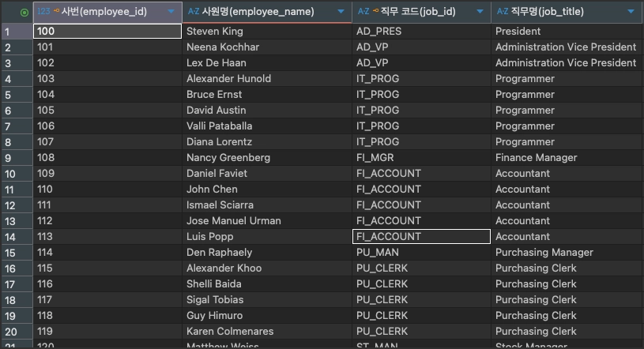644x349 pixels.
Task: Click the cell 'Purchasing Manager'
Action: tap(567, 253)
